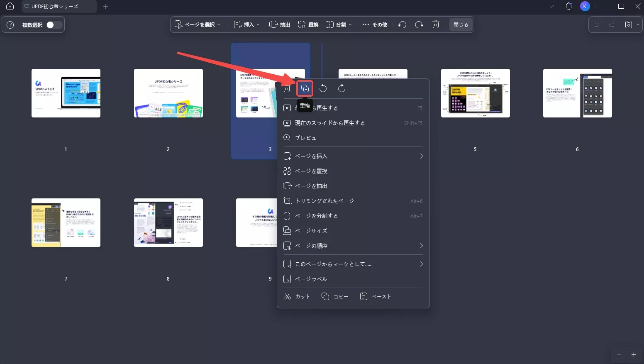The width and height of the screenshot is (644, 364).
Task: Switch to UPDF初心者シリーズ tab
Action: pos(59,6)
